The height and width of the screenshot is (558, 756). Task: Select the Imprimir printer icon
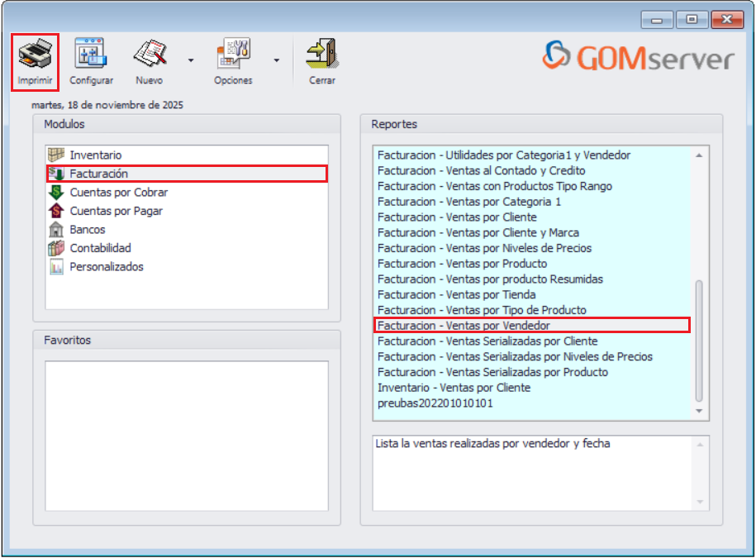tap(35, 54)
